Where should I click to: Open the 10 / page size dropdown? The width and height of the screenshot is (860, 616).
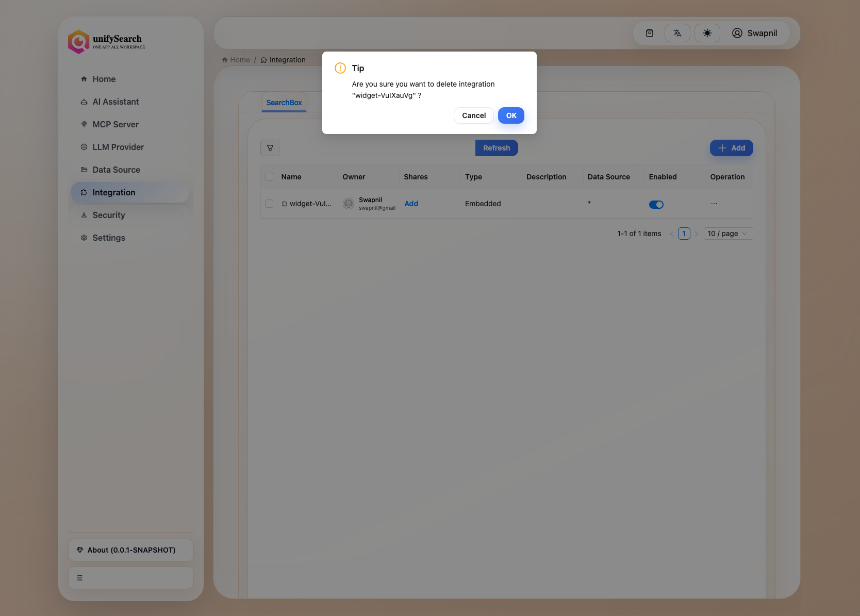(727, 234)
